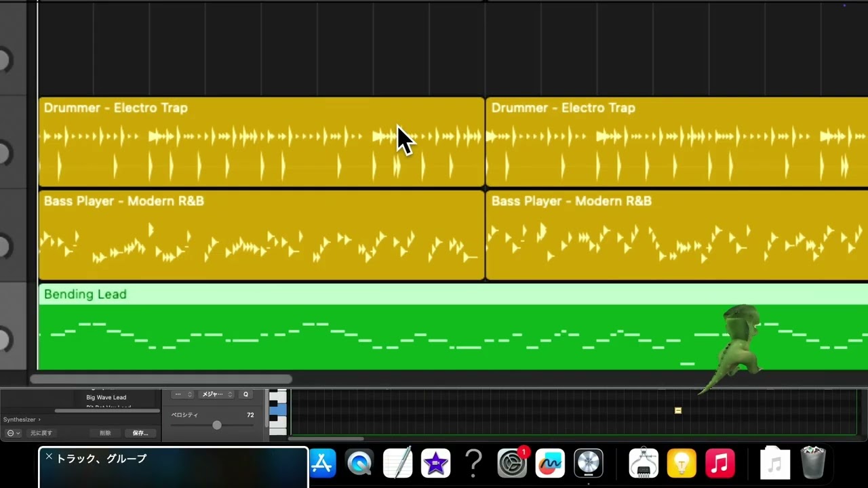Click the piano roll horizontal scrollbar

[325, 439]
